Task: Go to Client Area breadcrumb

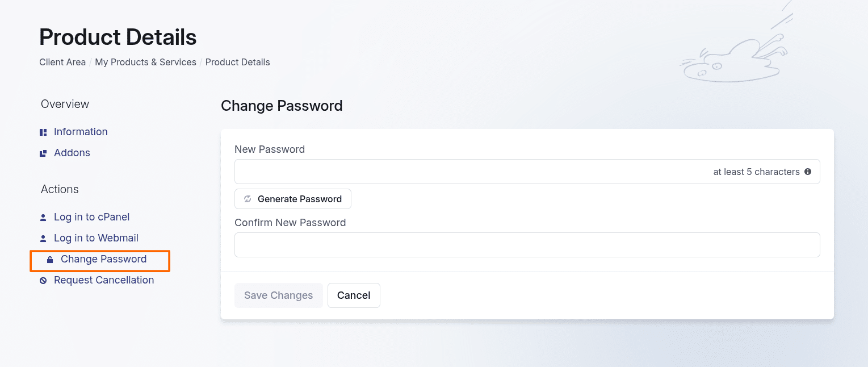Action: coord(62,62)
